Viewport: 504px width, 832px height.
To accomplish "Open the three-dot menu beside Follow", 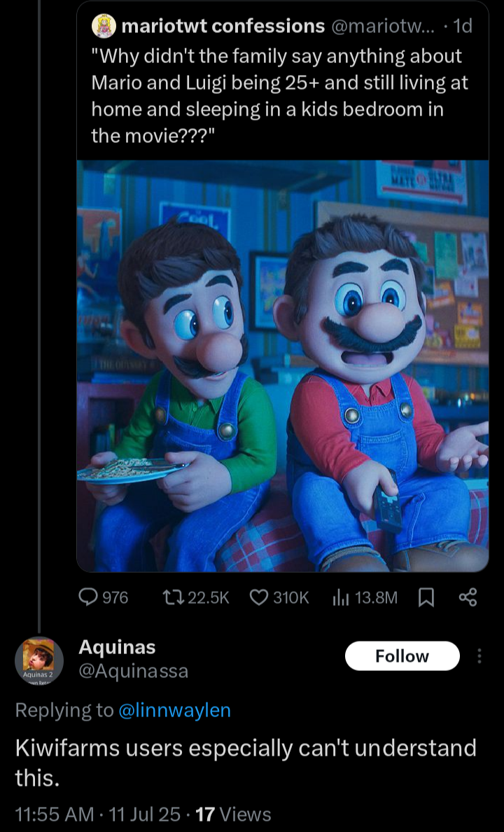I will (x=479, y=656).
